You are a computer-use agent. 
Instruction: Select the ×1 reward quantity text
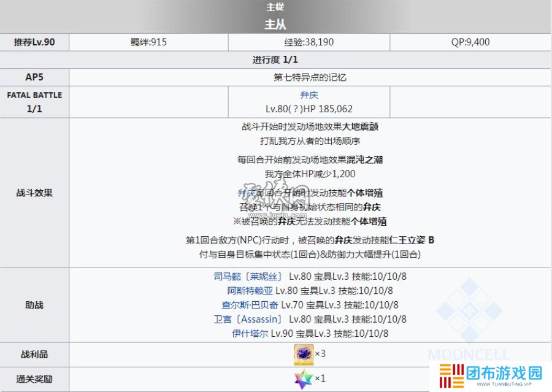[320, 379]
